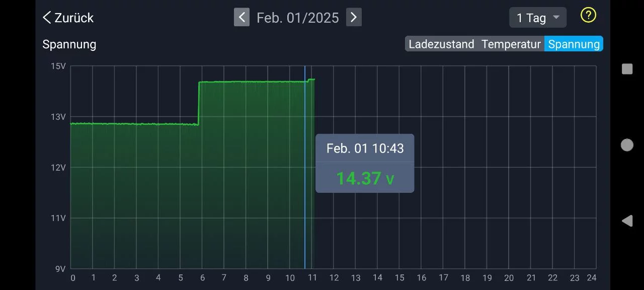Image resolution: width=644 pixels, height=290 pixels.
Task: Advance to the next day arrow
Action: [x=354, y=18]
